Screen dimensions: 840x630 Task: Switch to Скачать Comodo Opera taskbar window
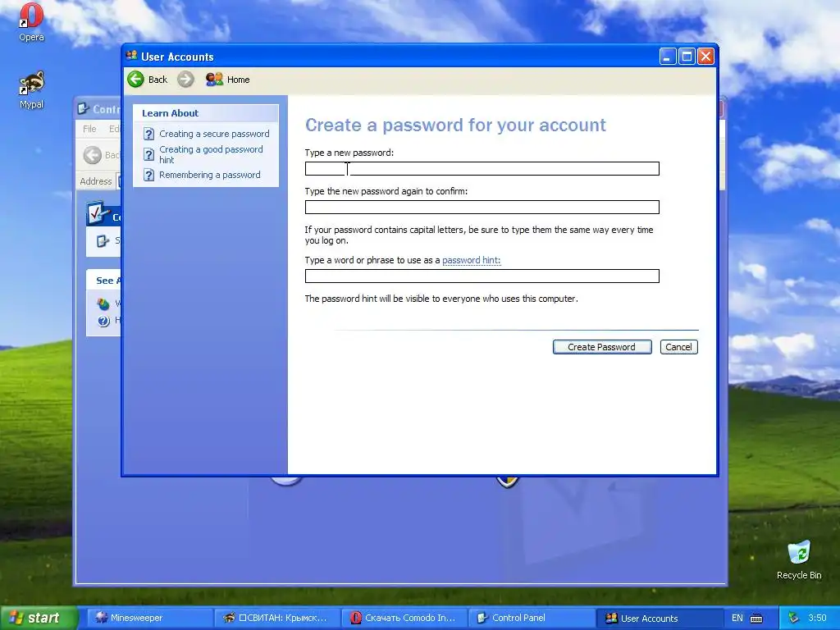(x=404, y=618)
